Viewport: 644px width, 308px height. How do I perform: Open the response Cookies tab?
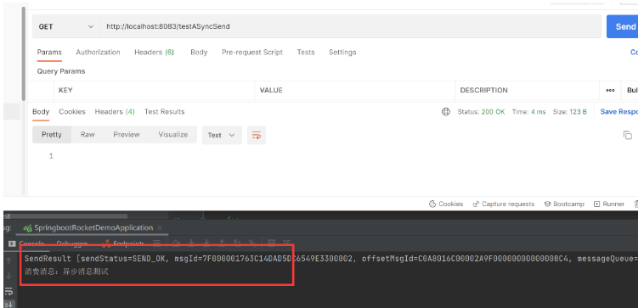point(72,111)
